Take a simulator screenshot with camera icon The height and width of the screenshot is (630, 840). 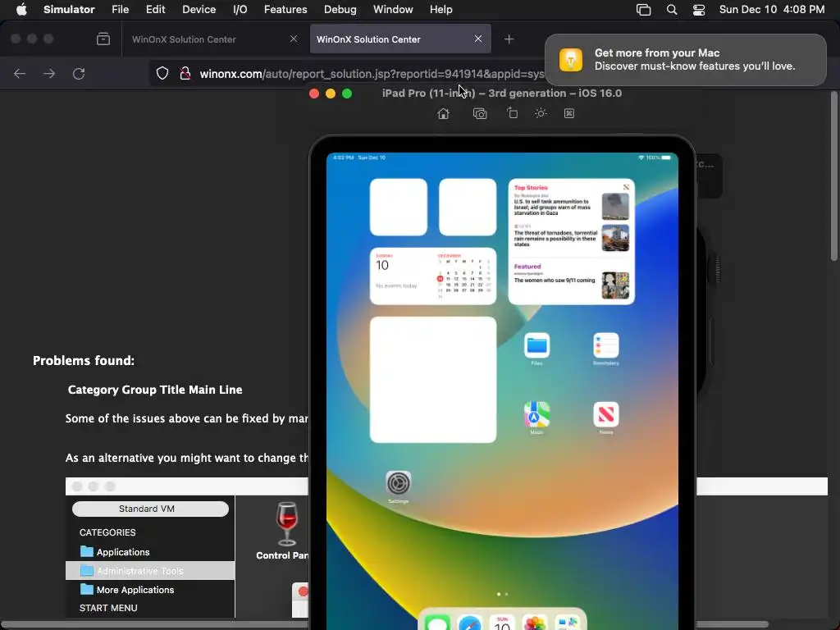point(480,113)
